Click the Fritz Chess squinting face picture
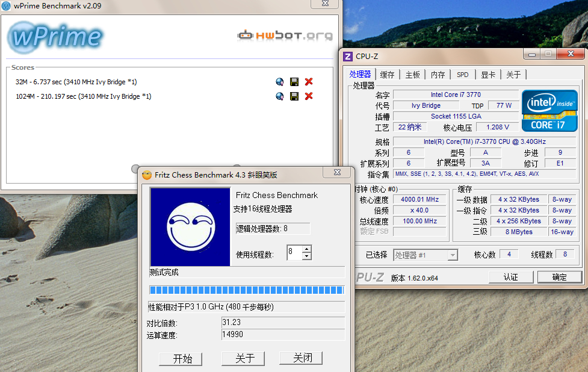 [190, 227]
